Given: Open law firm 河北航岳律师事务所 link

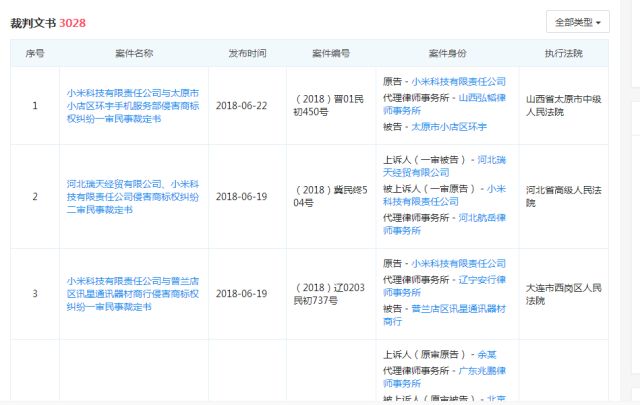Looking at the screenshot, I should pyautogui.click(x=444, y=224).
